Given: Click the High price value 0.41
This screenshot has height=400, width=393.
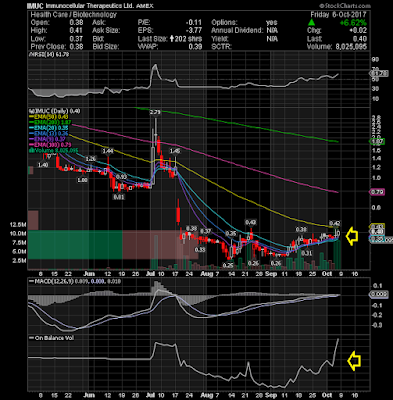Looking at the screenshot, I should [x=76, y=31].
